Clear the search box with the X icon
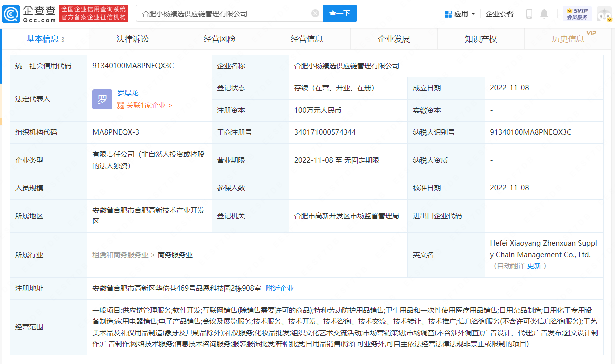Viewport: 615px width, 364px height. 315,13
